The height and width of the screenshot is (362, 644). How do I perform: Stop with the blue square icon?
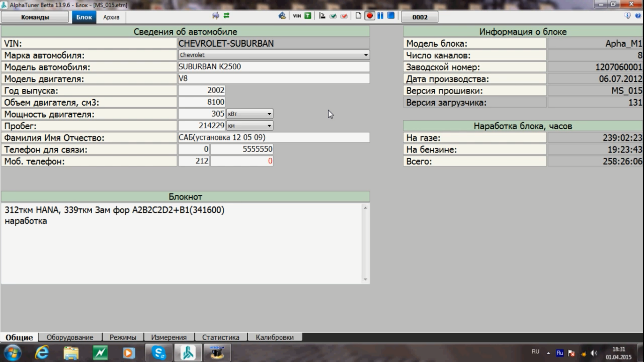[x=391, y=16]
